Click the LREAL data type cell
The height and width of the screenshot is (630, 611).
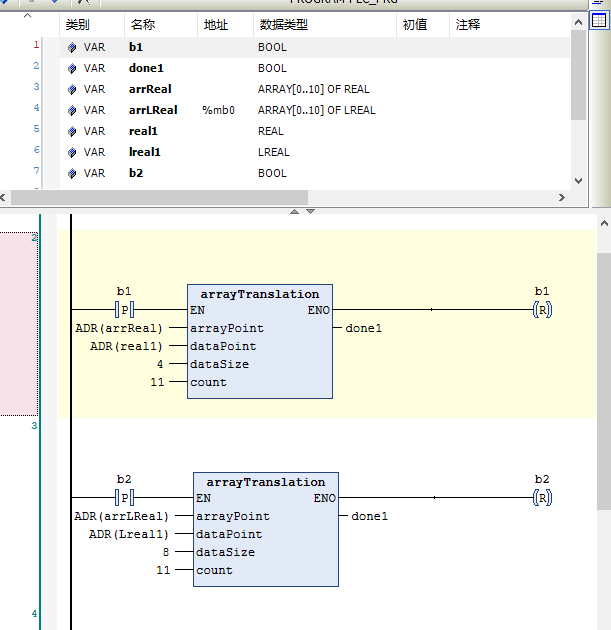(274, 152)
